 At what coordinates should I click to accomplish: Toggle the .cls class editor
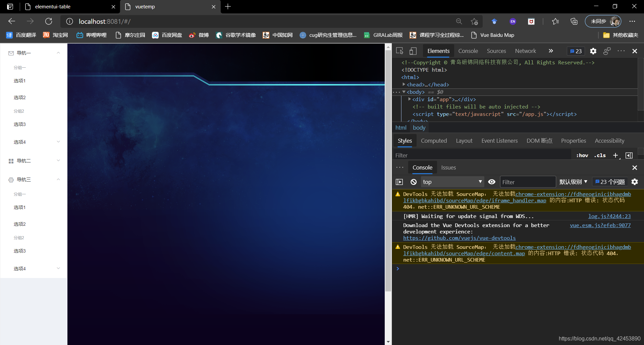[x=600, y=155]
